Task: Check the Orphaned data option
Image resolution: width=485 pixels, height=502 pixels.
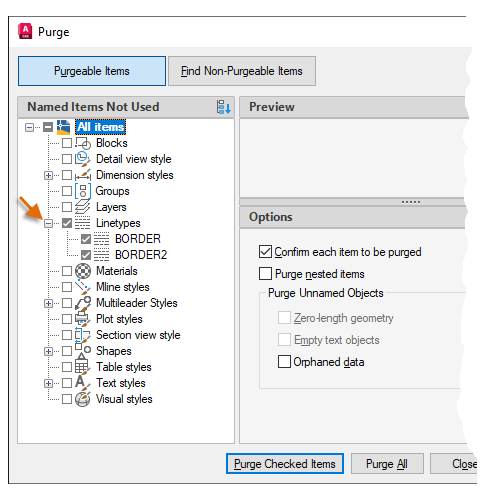Action: click(x=284, y=362)
